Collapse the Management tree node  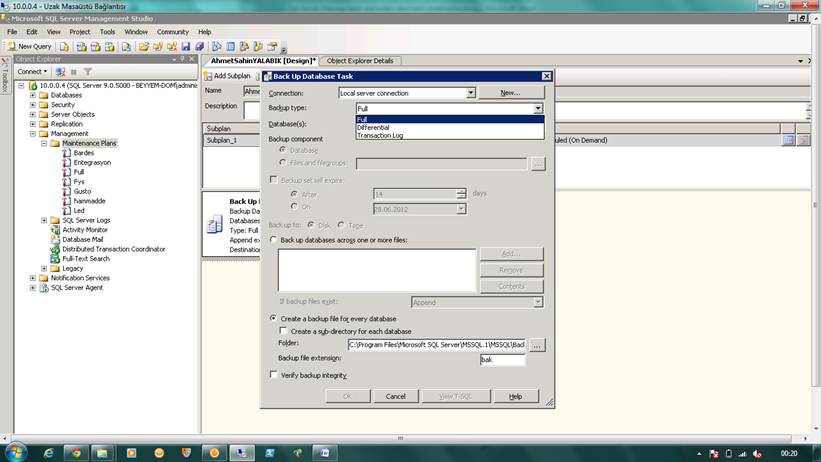tap(33, 134)
